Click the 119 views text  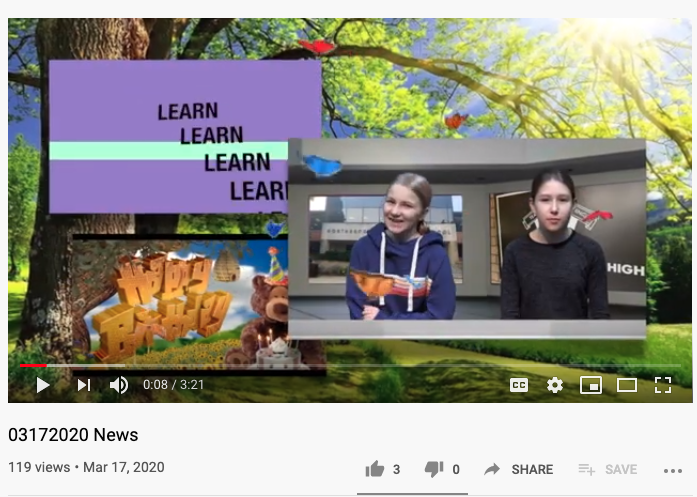point(39,467)
